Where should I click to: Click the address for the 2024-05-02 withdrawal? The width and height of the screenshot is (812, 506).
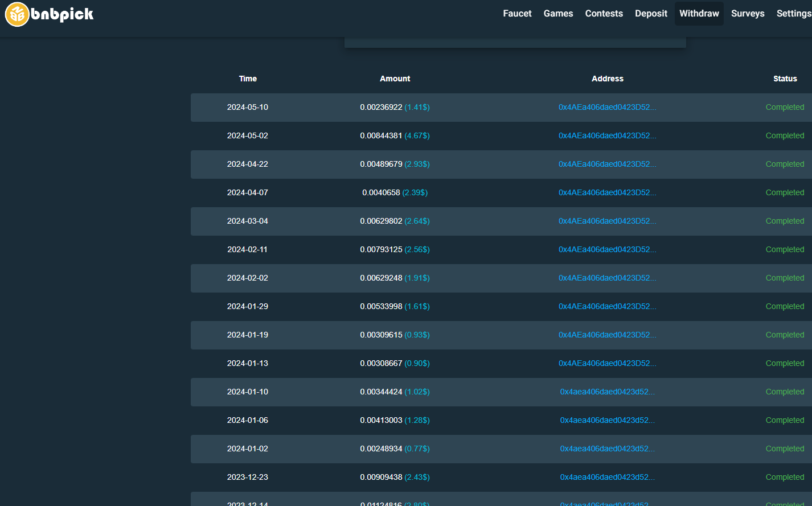[x=607, y=136]
